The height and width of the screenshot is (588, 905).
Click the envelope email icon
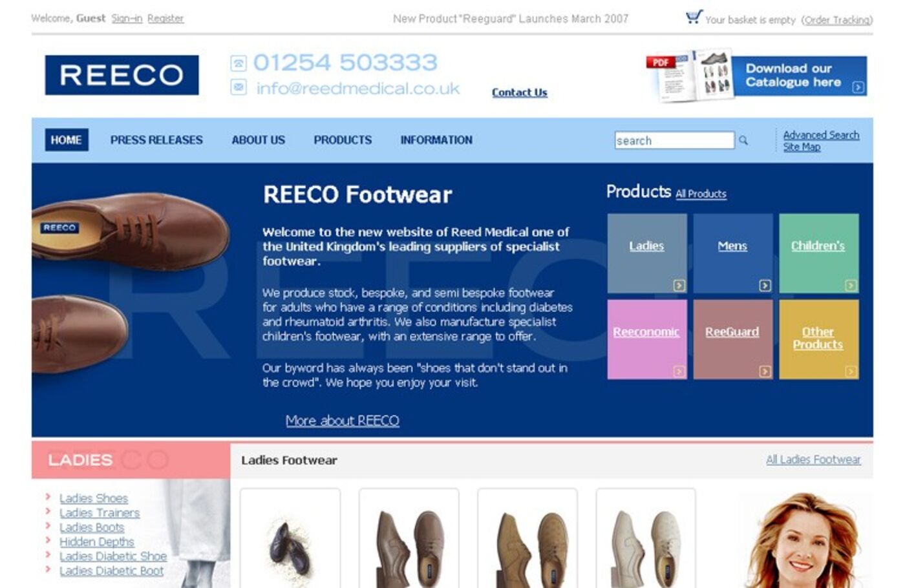pos(239,87)
